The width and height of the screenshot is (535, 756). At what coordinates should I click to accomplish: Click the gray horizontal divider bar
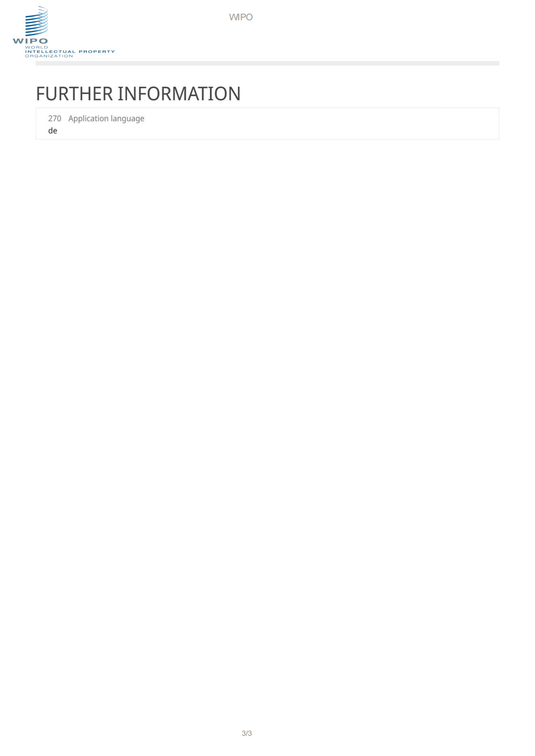(267, 63)
